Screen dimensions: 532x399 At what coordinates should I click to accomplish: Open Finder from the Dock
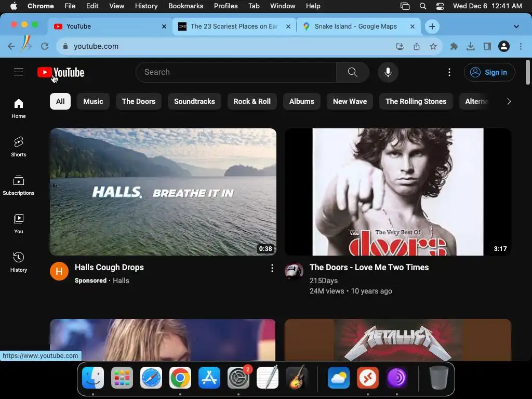coord(93,378)
